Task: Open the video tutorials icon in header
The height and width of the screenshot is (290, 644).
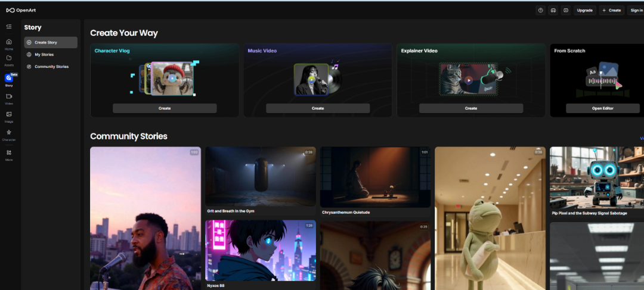Action: click(566, 10)
